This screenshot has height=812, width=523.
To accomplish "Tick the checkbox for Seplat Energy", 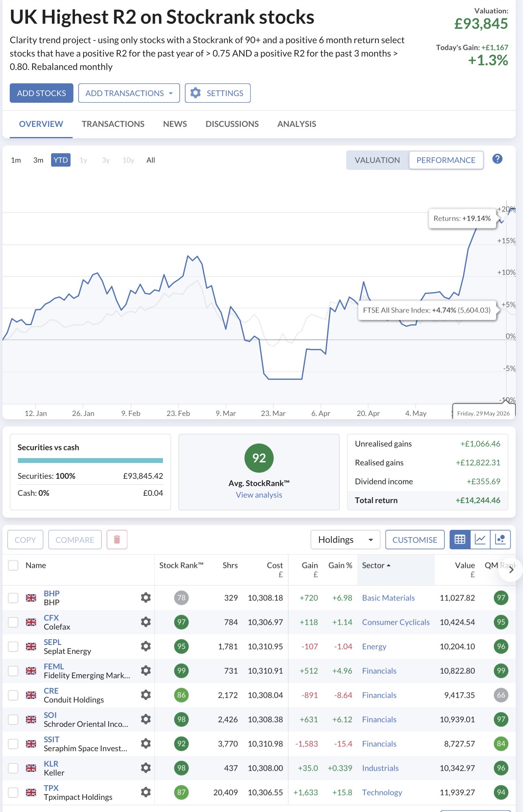I will pos(13,646).
